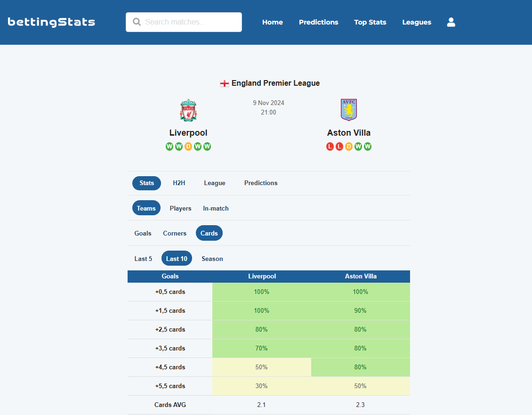The image size is (532, 415).
Task: Switch to the League tab
Action: 214,183
